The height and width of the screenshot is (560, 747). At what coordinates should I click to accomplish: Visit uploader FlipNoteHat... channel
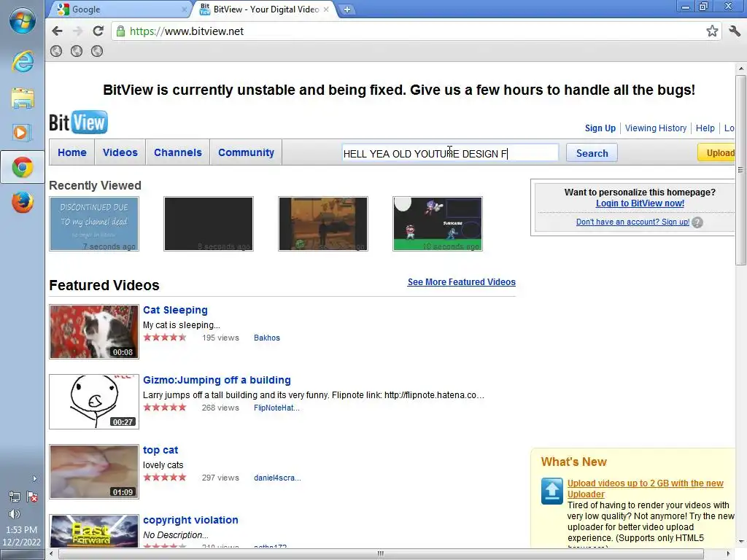(276, 408)
